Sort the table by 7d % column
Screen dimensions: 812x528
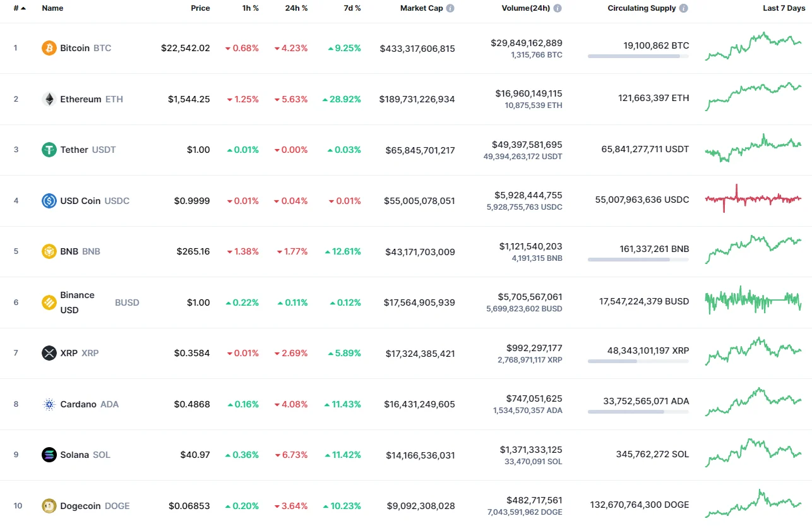tap(352, 8)
